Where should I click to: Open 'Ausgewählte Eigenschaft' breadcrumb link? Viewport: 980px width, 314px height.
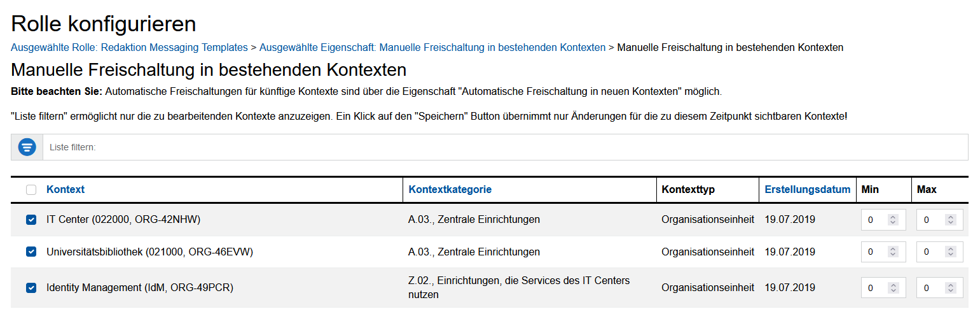click(x=432, y=47)
